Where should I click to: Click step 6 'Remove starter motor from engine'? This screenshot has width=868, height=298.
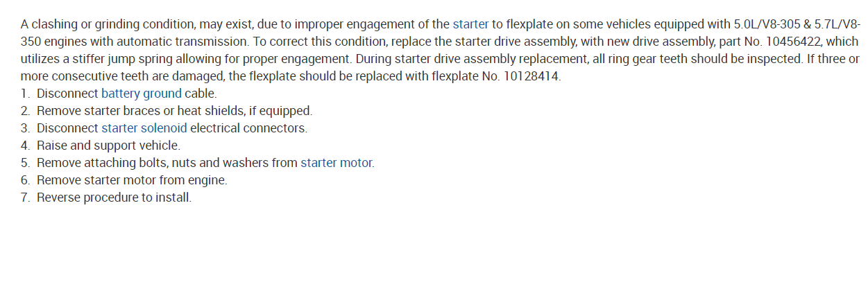click(x=132, y=180)
